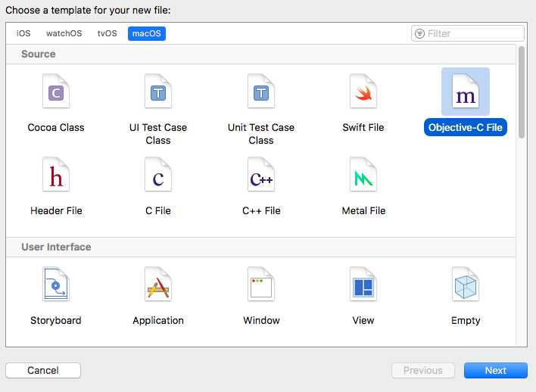Click the 'Unit Test Case Class' label
Image resolution: width=536 pixels, height=392 pixels.
[x=261, y=134]
